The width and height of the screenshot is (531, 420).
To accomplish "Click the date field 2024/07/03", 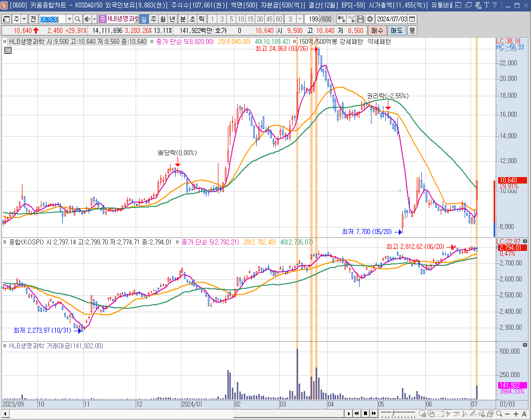I will tap(392, 19).
